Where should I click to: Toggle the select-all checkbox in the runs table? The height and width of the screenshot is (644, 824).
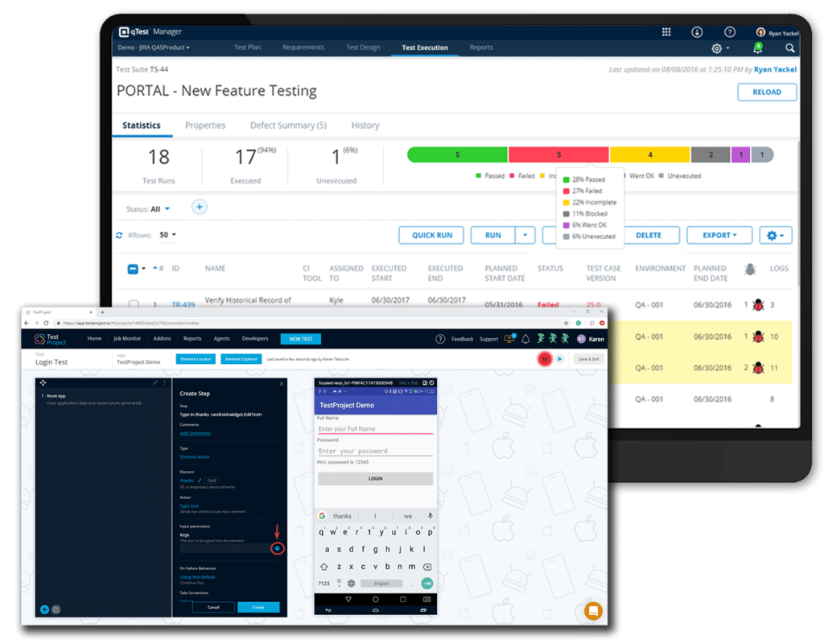(133, 269)
